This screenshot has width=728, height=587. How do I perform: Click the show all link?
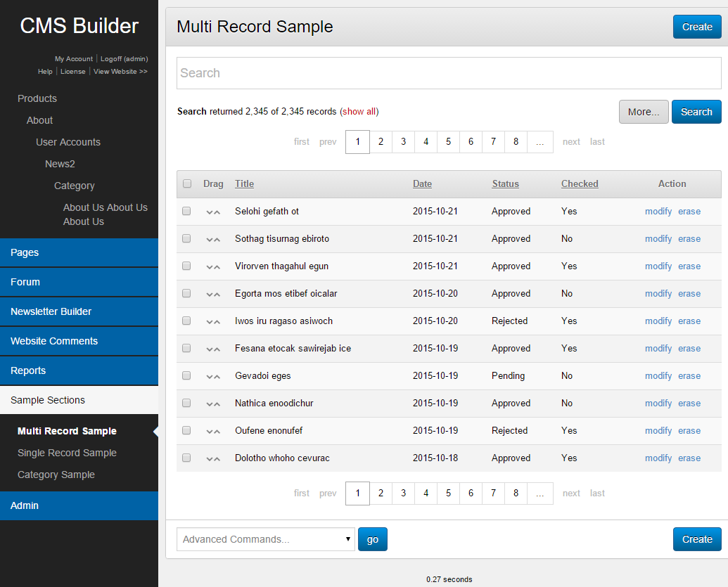point(359,112)
